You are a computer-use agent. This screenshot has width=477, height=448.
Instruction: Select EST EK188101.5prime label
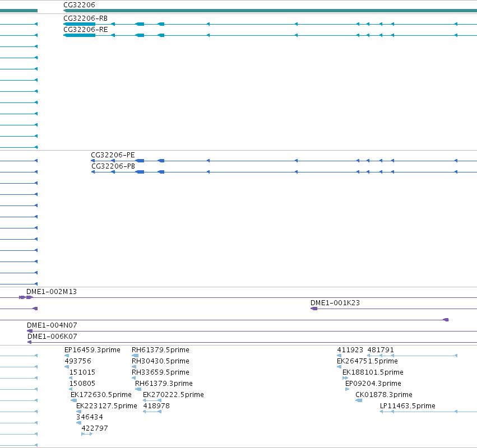(373, 372)
